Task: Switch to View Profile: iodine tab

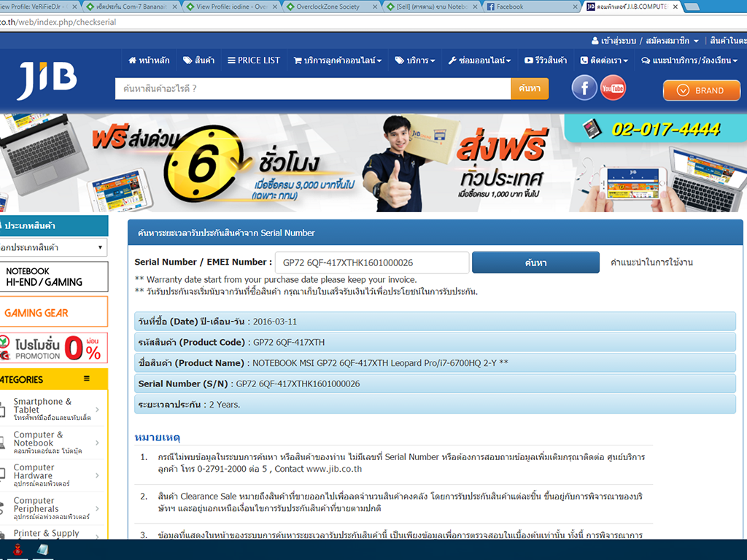Action: tap(231, 7)
